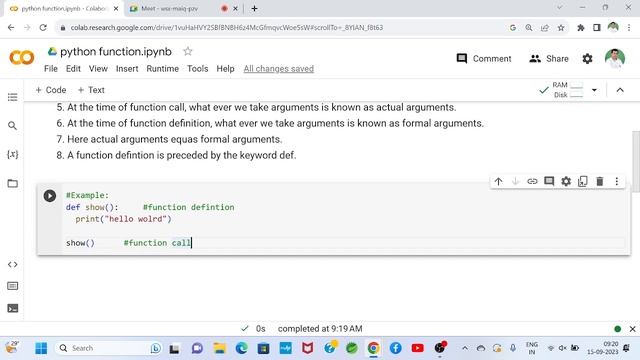Click the print("hello wolrd") code line
Screen dimensions: 640x360
point(123,219)
